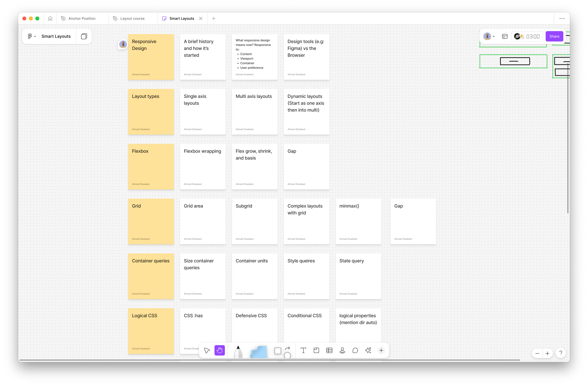Toggle the layout view icon near timer

pyautogui.click(x=504, y=36)
